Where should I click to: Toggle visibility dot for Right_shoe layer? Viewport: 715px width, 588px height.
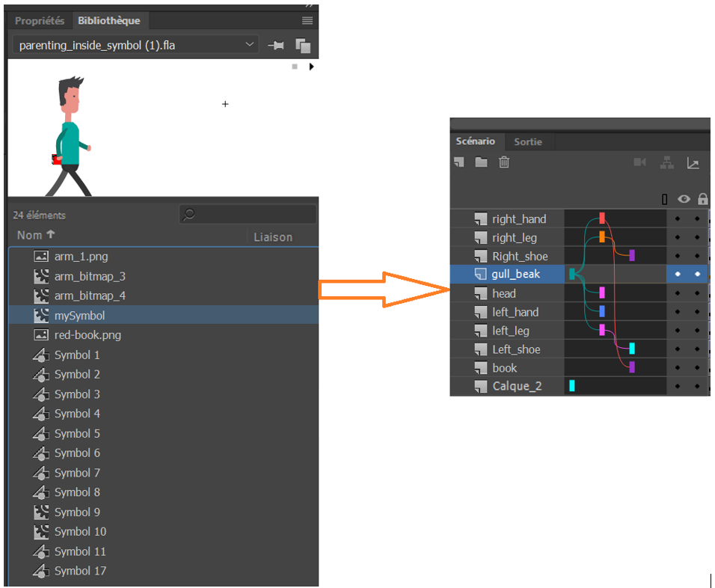(x=678, y=256)
